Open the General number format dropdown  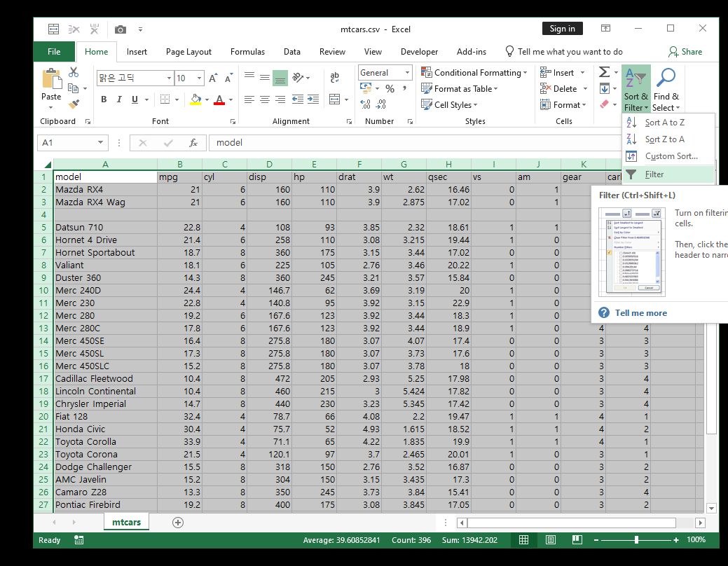coord(407,72)
